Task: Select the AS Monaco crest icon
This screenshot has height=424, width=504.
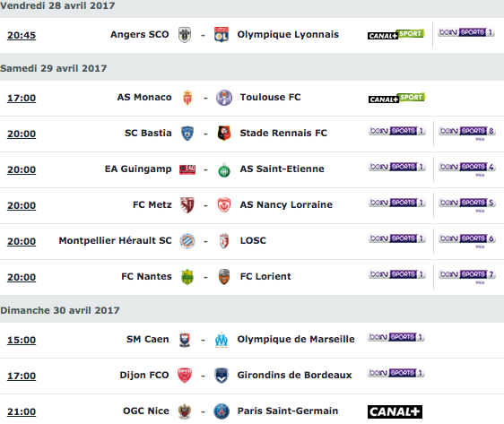Action: point(187,98)
